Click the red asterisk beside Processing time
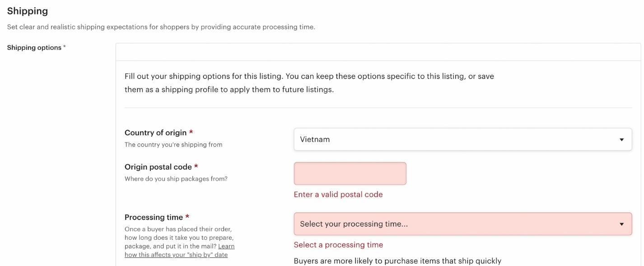 [x=187, y=217]
